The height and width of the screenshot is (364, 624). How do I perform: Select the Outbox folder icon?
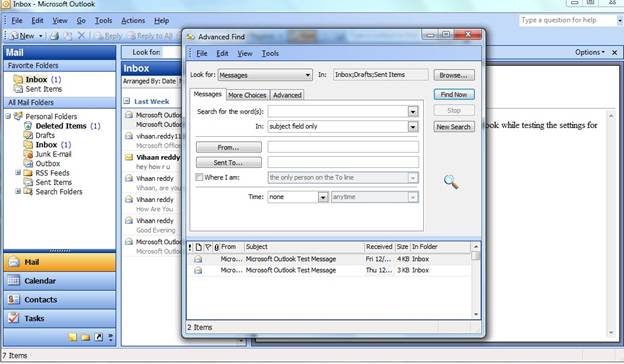pyautogui.click(x=28, y=164)
